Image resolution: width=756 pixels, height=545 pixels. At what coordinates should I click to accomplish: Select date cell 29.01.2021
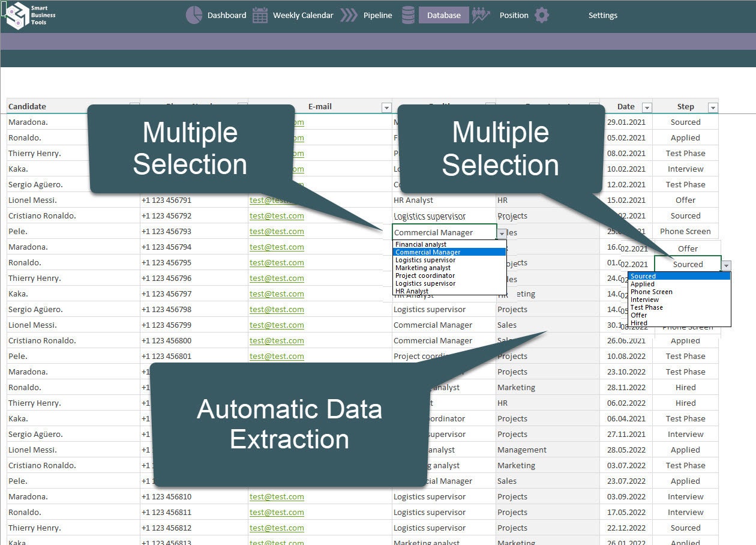click(626, 122)
